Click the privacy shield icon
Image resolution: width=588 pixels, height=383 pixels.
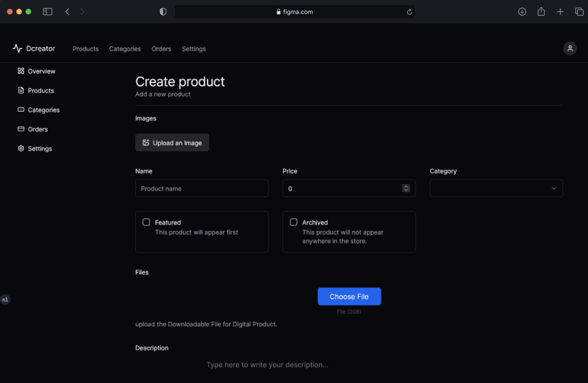[163, 12]
